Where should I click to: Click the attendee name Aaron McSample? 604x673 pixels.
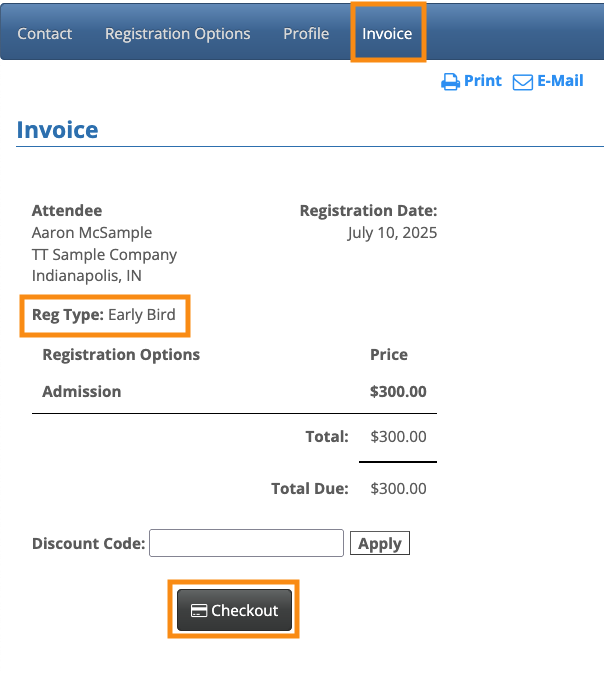click(x=92, y=232)
